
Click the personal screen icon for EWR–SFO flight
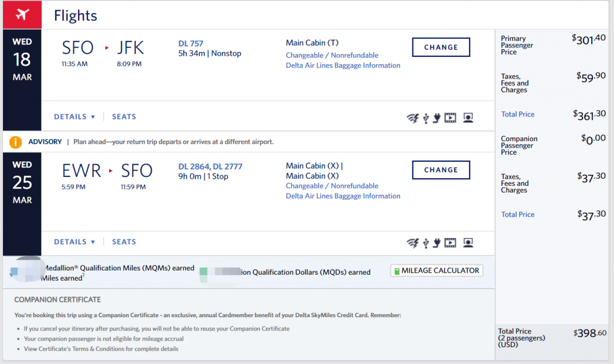point(468,243)
